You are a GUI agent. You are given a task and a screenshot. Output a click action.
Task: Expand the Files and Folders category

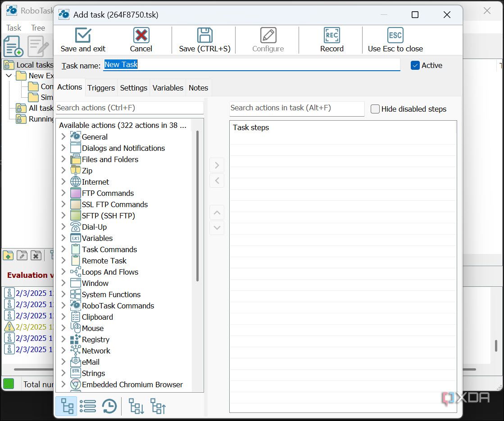64,159
